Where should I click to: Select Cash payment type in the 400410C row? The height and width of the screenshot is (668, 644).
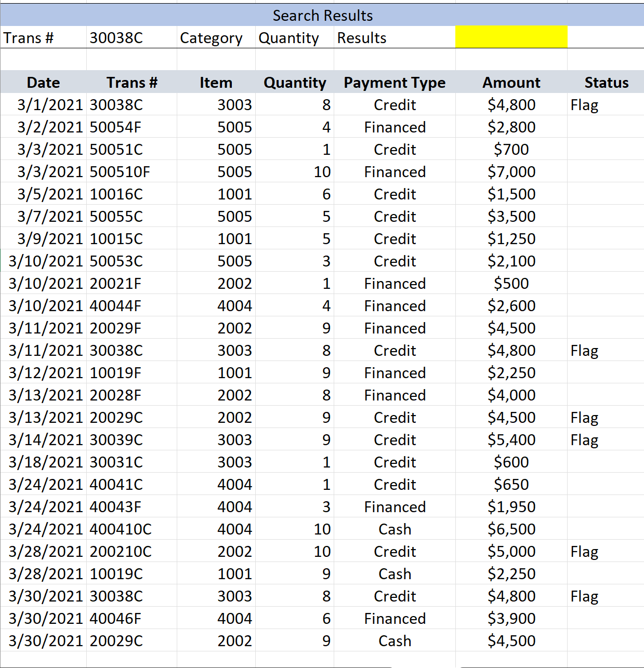[395, 529]
